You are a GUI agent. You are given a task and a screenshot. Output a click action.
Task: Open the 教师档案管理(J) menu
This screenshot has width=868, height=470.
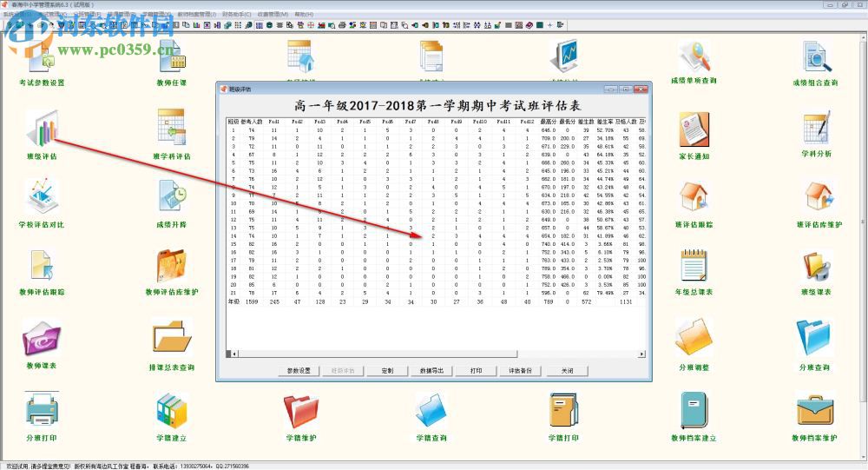(196, 14)
